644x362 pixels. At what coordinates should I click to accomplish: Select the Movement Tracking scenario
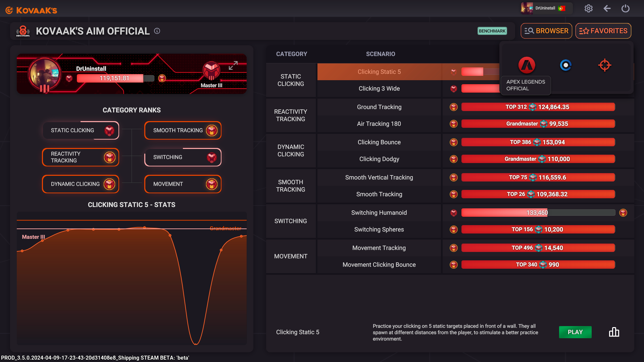click(x=379, y=248)
